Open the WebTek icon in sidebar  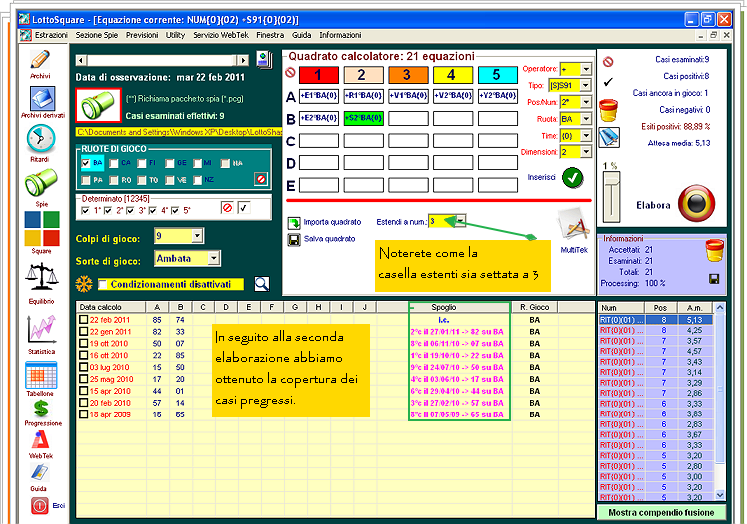40,441
